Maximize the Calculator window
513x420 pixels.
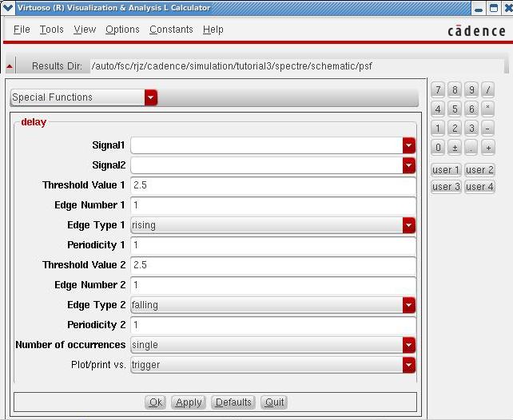[x=494, y=8]
